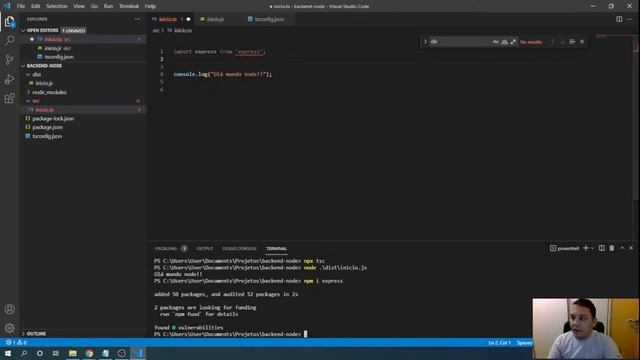Image resolution: width=640 pixels, height=360 pixels.
Task: Open the Run menu
Action: (108, 6)
